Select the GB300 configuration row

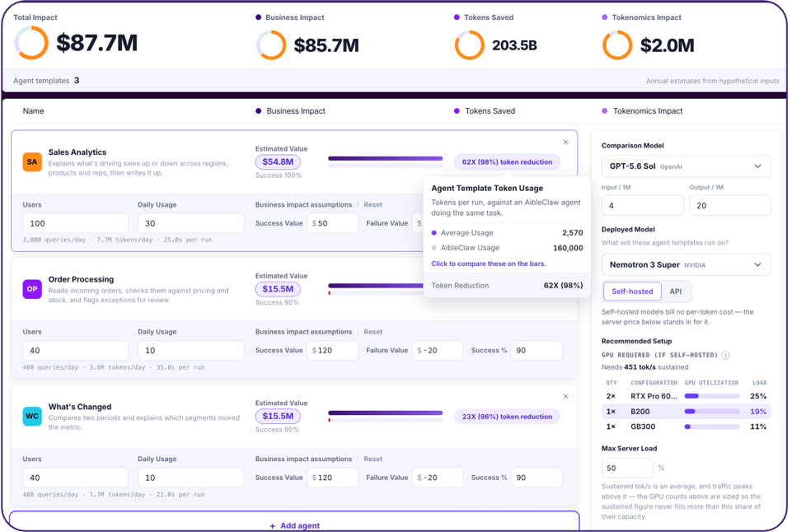pos(687,427)
